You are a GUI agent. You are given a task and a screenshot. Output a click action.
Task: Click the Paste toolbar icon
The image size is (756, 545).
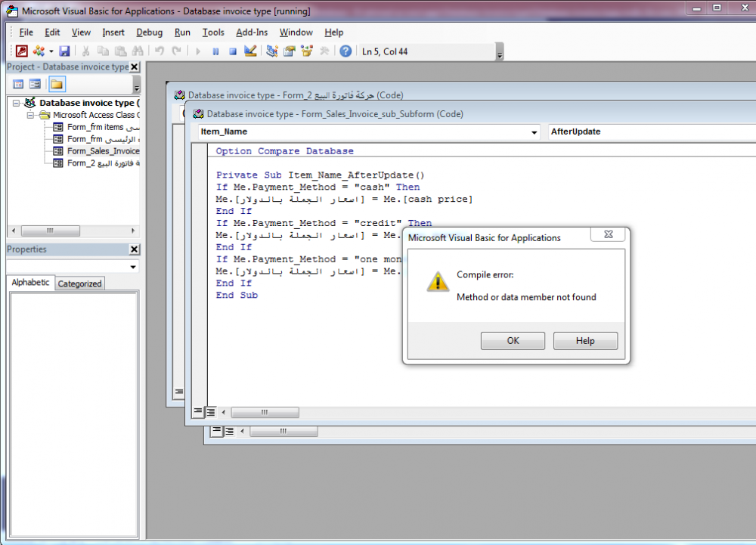tap(120, 51)
